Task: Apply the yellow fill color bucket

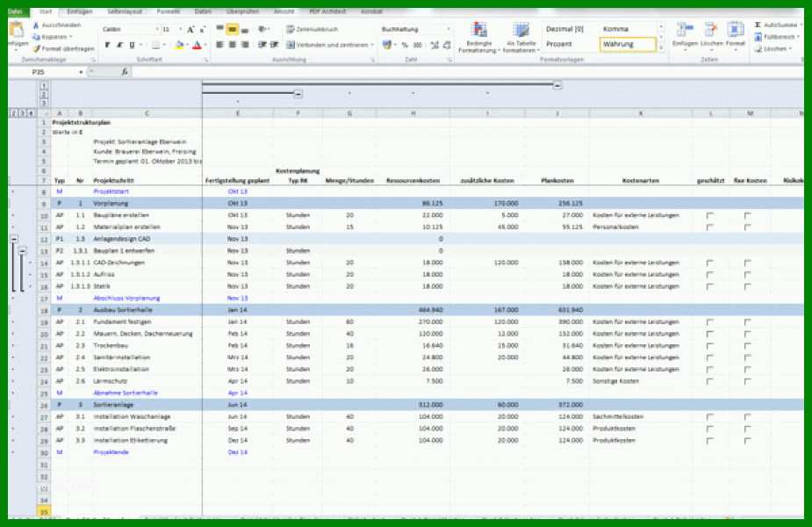Action: tap(179, 45)
